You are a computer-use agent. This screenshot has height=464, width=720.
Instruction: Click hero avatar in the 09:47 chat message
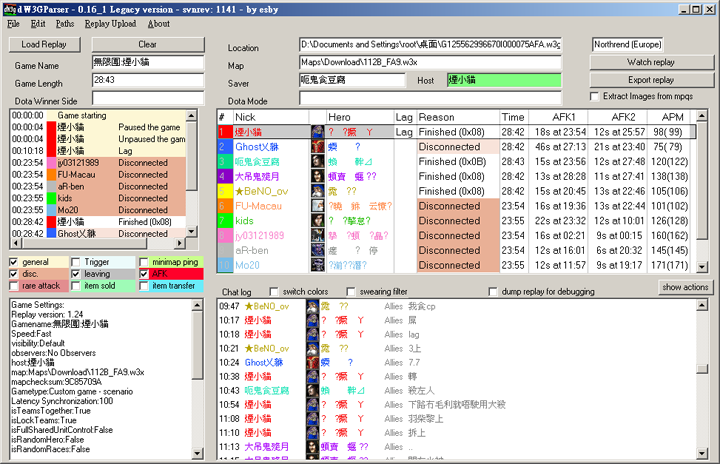(312, 305)
